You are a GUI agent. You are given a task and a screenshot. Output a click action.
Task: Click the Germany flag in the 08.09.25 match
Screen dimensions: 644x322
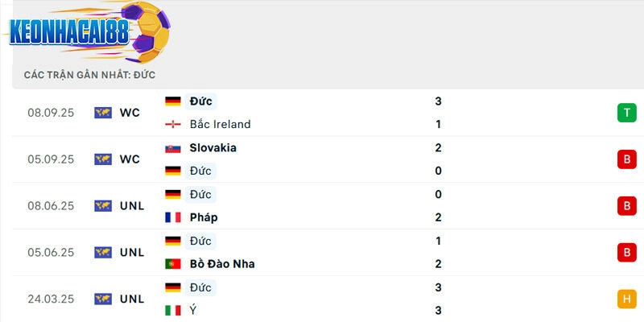coord(172,101)
